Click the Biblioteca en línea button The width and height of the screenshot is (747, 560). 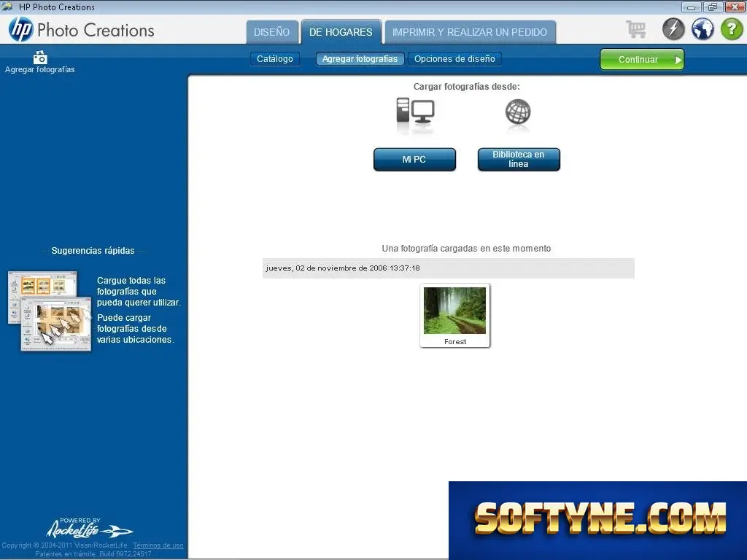[x=519, y=159]
